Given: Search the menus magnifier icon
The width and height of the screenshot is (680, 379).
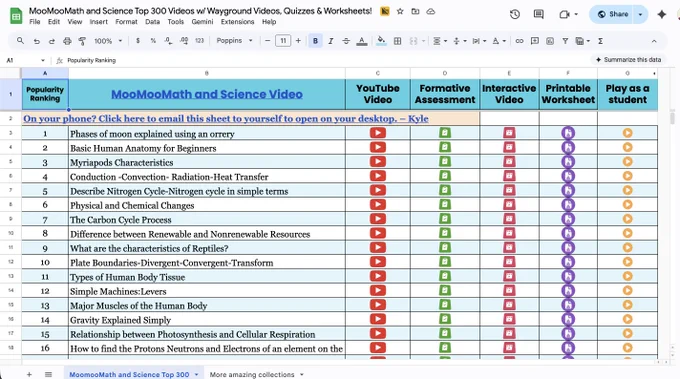Looking at the screenshot, I should click(x=20, y=41).
